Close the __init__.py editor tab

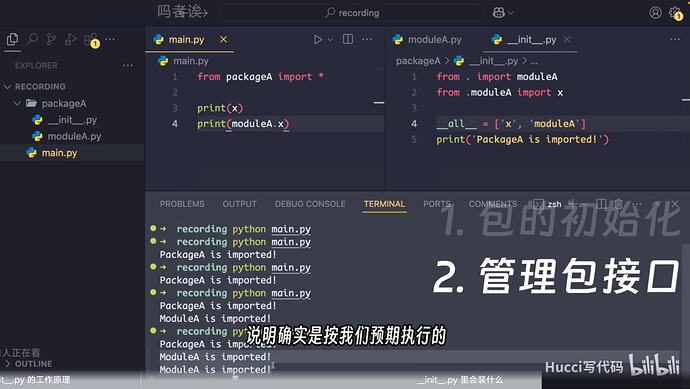[x=567, y=40]
